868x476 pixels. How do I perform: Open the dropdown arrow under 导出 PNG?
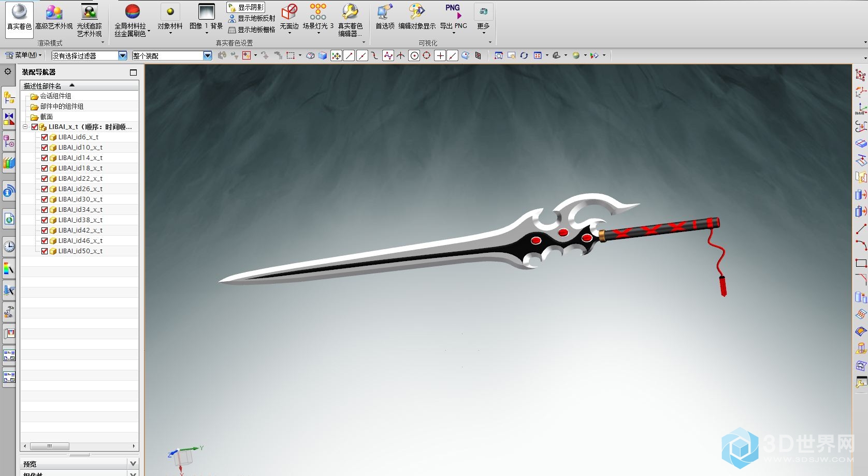pyautogui.click(x=454, y=33)
